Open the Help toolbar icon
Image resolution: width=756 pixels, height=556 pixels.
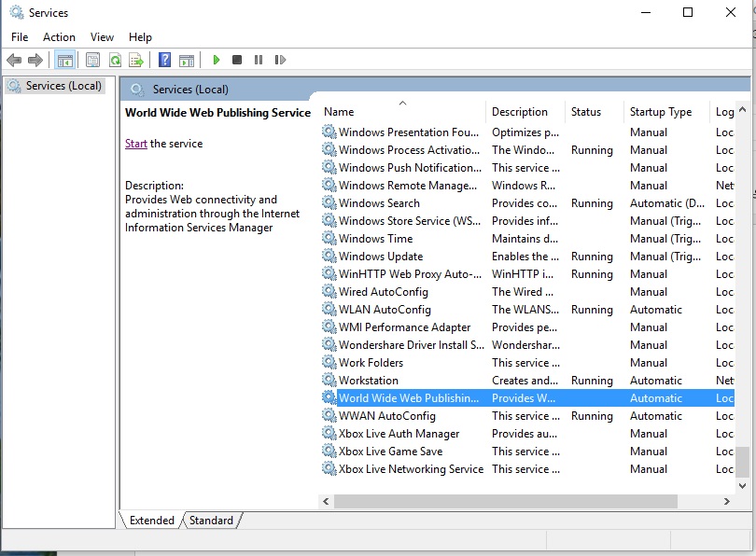165,60
